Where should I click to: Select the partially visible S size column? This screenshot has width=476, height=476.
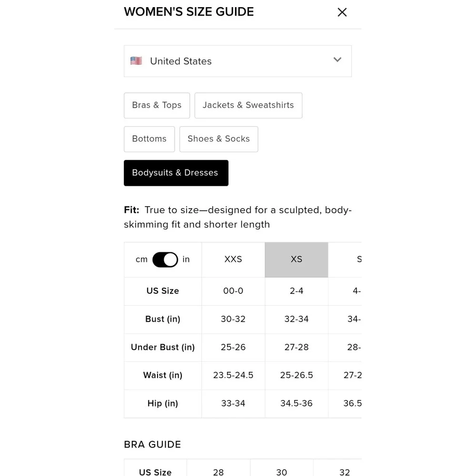[x=345, y=259]
